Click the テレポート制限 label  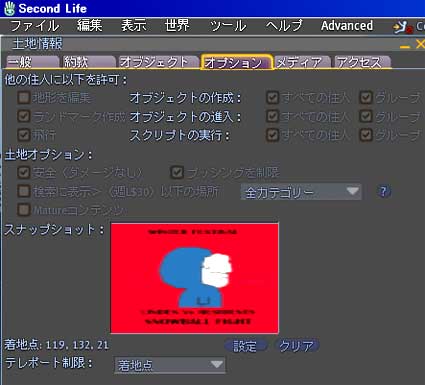pos(49,363)
